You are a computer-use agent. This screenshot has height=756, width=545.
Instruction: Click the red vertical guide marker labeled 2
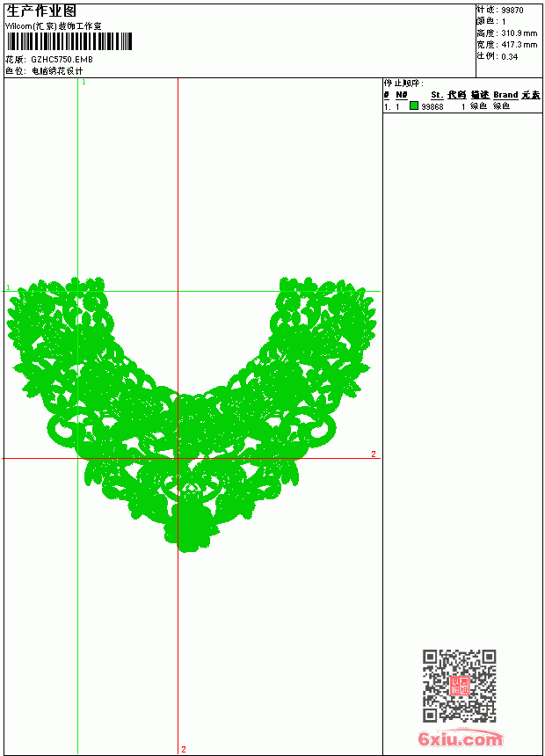(183, 749)
